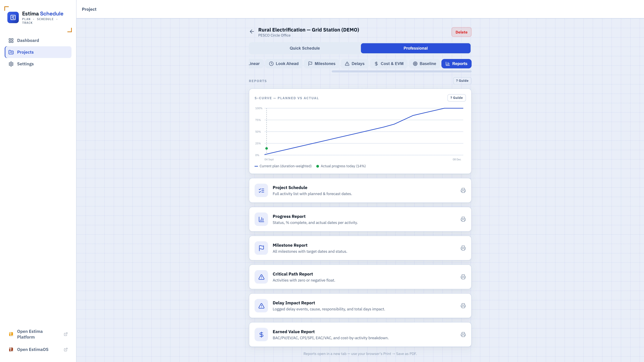Viewport: 644px width, 362px height.
Task: Open the Delay Impact Report card
Action: [360, 306]
